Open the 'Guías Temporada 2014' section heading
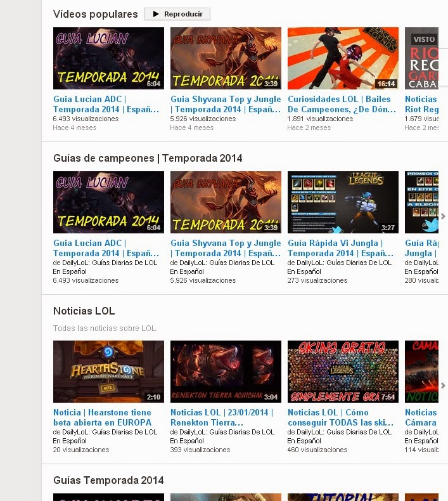The width and height of the screenshot is (448, 501). point(108,480)
